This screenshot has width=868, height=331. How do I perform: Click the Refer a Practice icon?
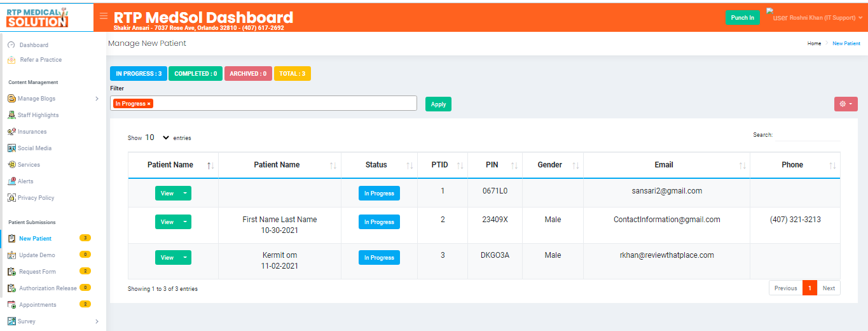coord(11,60)
